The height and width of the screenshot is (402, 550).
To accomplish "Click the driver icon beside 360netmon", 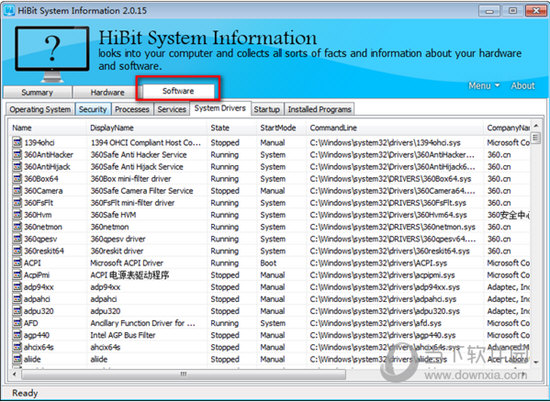I will click(x=17, y=227).
